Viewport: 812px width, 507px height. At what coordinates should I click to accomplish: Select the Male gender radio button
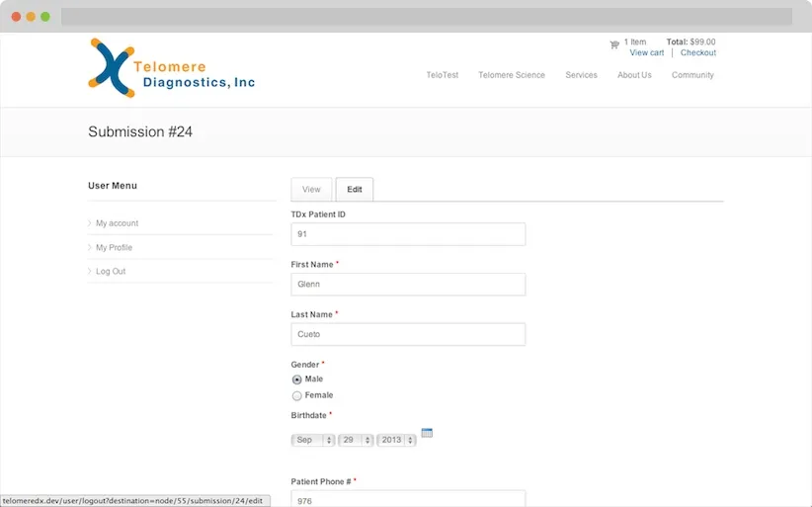click(296, 380)
